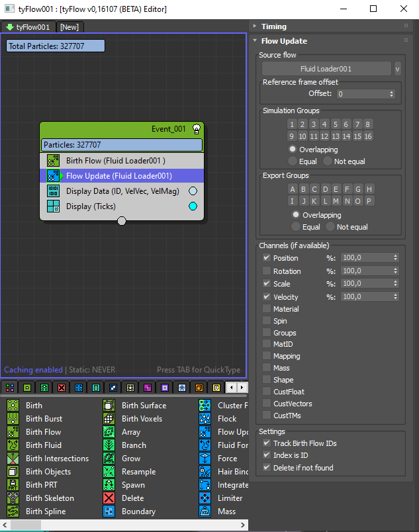Adjust the Scale percent spinner

(x=395, y=283)
